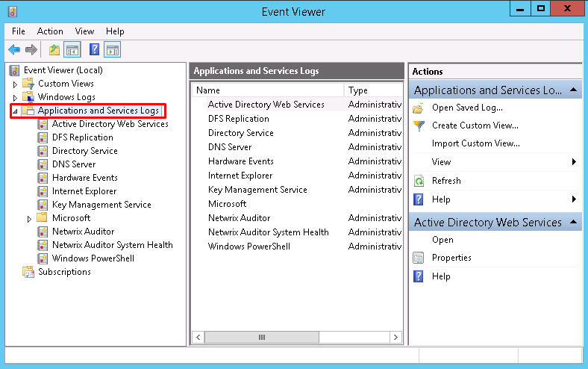Click the Open Saved Log folder icon
The width and height of the screenshot is (588, 369).
[x=418, y=108]
